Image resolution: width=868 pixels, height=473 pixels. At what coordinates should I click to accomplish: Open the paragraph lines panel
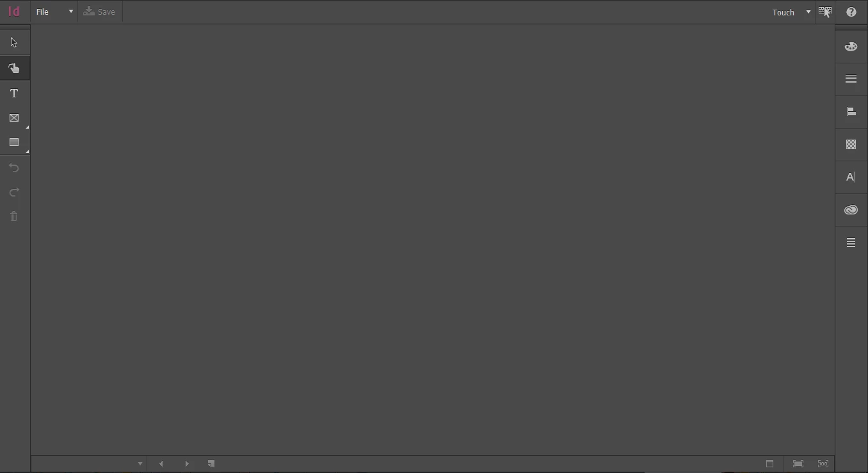(851, 243)
